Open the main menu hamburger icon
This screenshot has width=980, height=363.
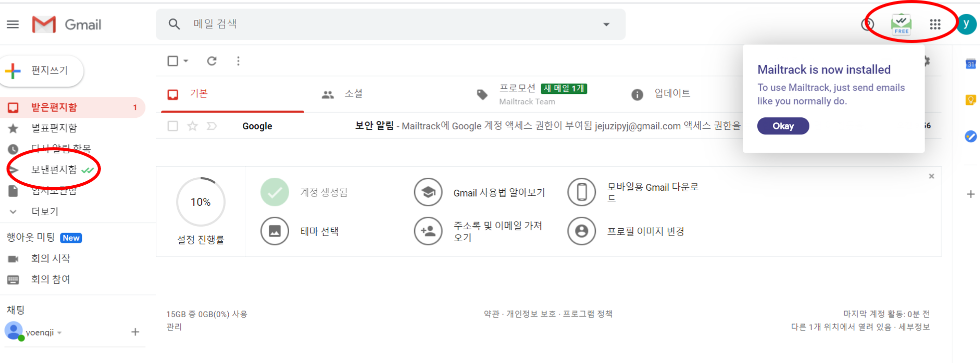pos(12,24)
